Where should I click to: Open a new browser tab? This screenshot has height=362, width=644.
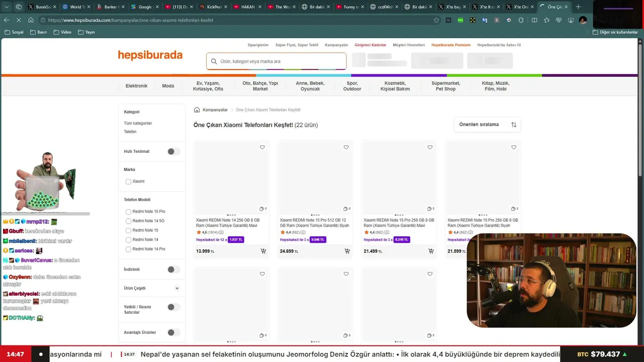[x=578, y=7]
